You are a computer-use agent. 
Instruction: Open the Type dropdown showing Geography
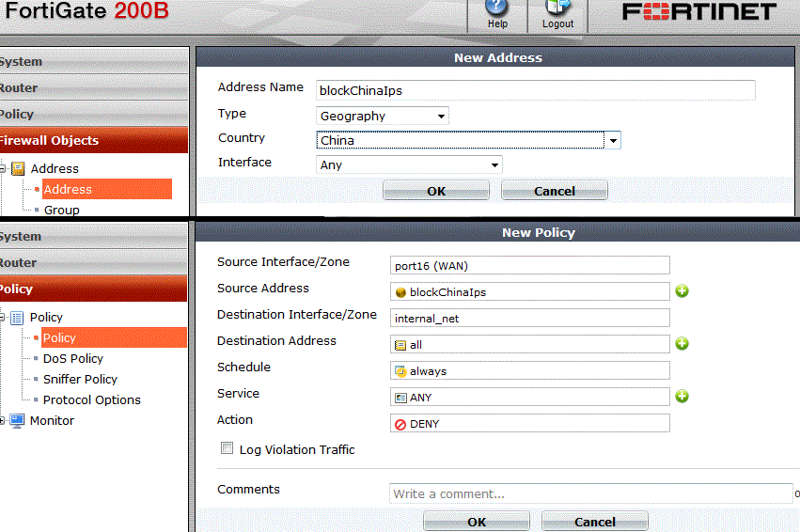pyautogui.click(x=383, y=117)
